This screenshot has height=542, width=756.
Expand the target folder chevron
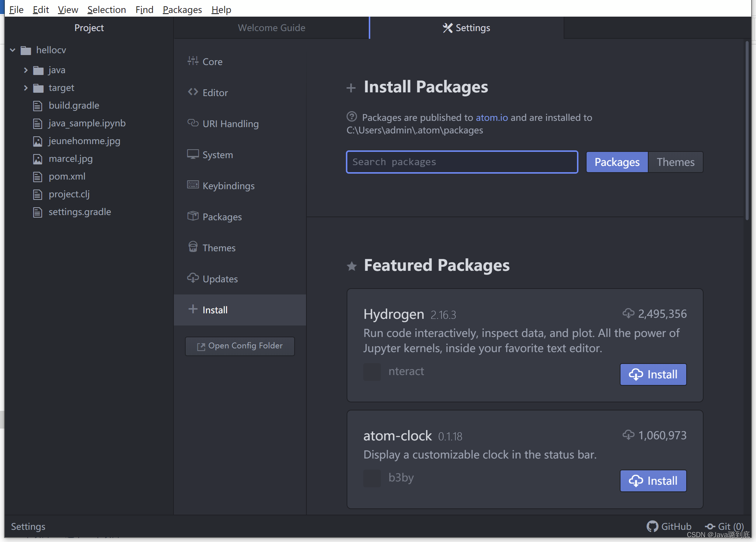point(25,88)
